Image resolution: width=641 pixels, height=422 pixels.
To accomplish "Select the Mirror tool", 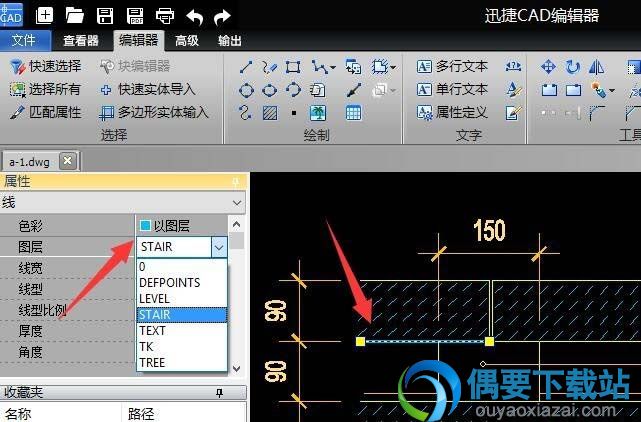I will 596,67.
